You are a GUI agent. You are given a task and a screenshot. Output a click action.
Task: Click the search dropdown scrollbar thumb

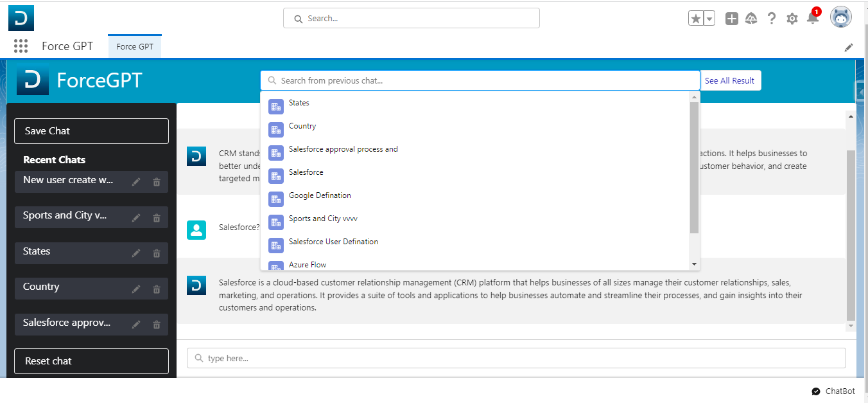pos(694,167)
